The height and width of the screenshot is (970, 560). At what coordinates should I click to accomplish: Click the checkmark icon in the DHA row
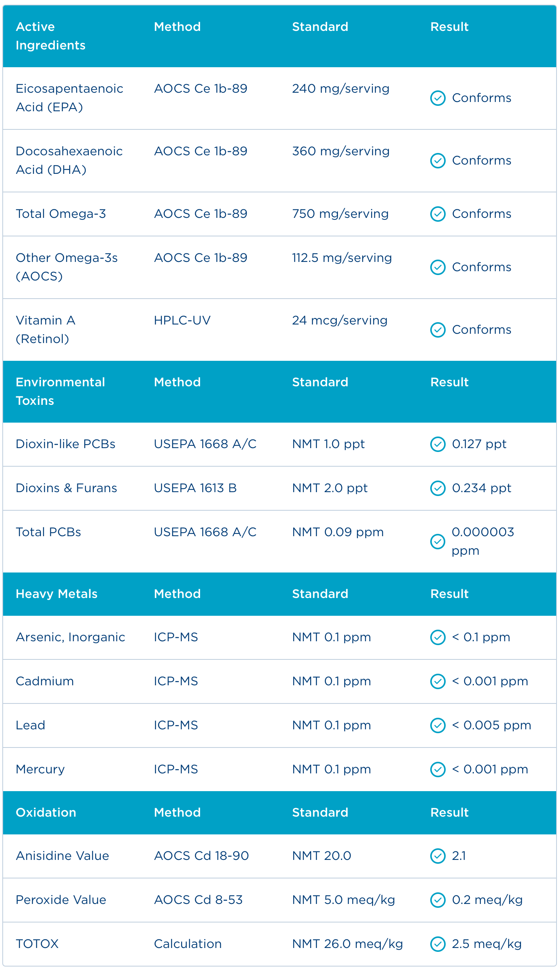(438, 161)
